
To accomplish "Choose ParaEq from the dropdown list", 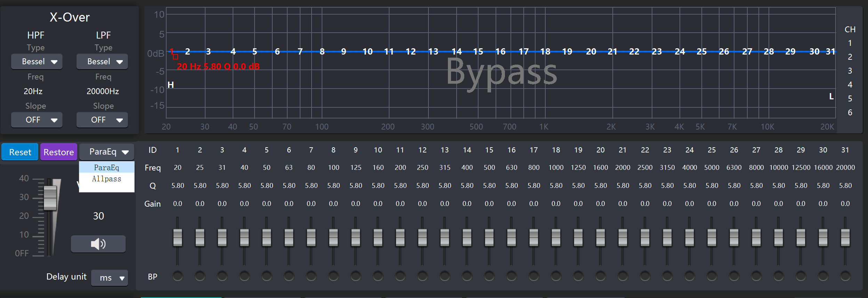I will pos(106,167).
